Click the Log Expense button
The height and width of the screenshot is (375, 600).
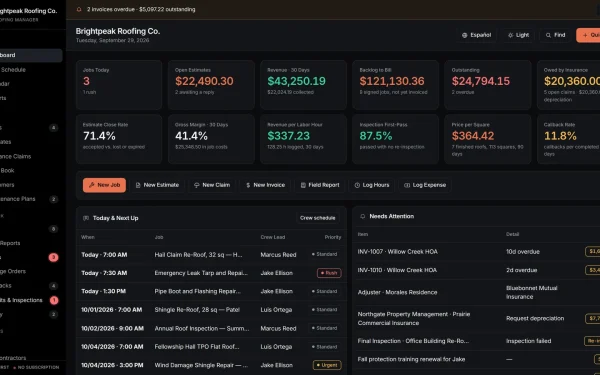pos(425,185)
